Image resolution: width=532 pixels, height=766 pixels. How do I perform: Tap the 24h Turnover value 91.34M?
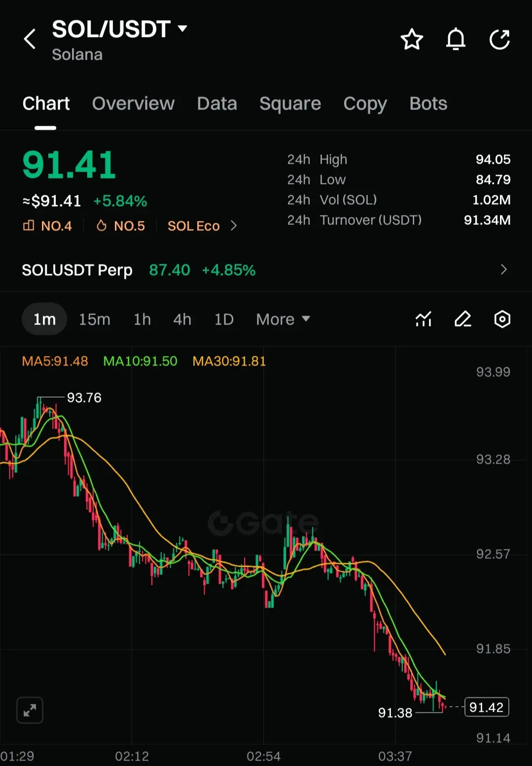tap(487, 220)
